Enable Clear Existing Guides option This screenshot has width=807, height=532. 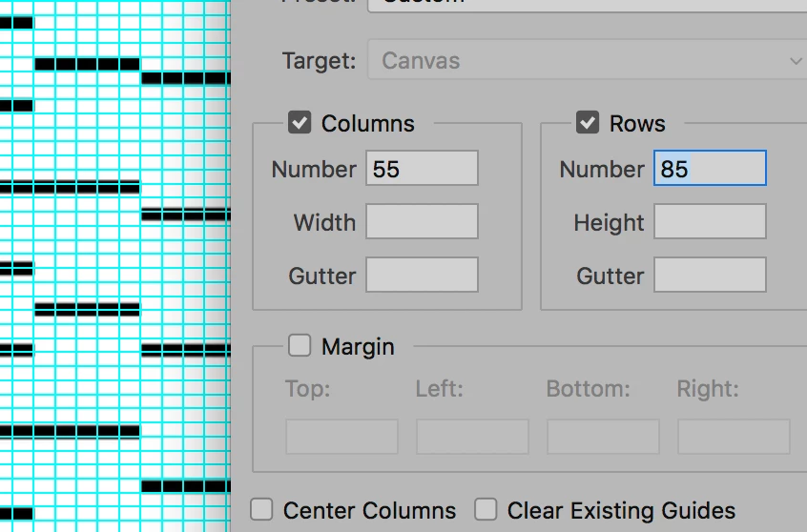(486, 509)
